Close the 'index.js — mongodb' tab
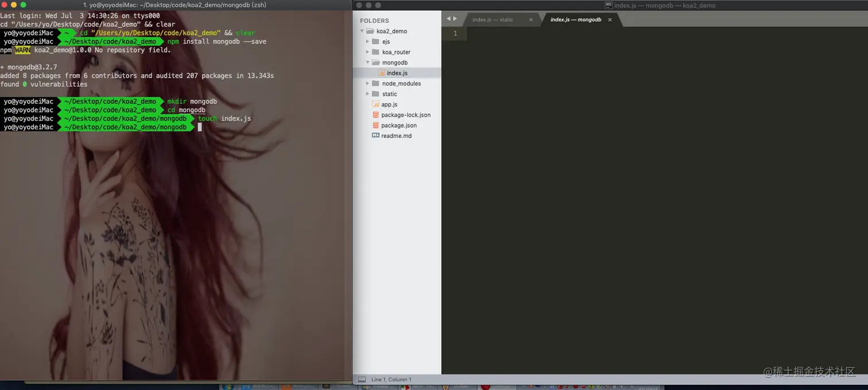The width and height of the screenshot is (868, 390). (x=610, y=20)
